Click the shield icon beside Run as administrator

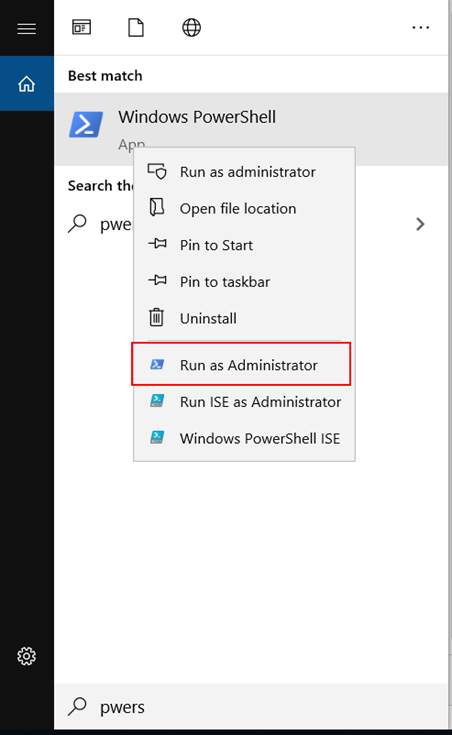[157, 172]
